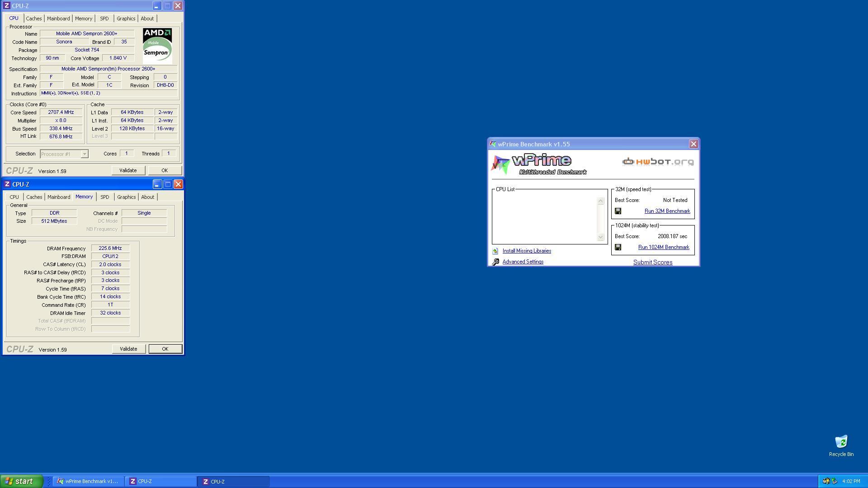
Task: Click the CPU-Z icon in the top window title bar
Action: (x=7, y=6)
